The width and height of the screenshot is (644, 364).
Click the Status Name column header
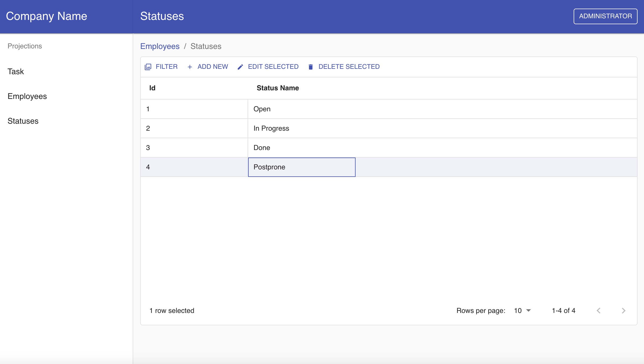(278, 88)
